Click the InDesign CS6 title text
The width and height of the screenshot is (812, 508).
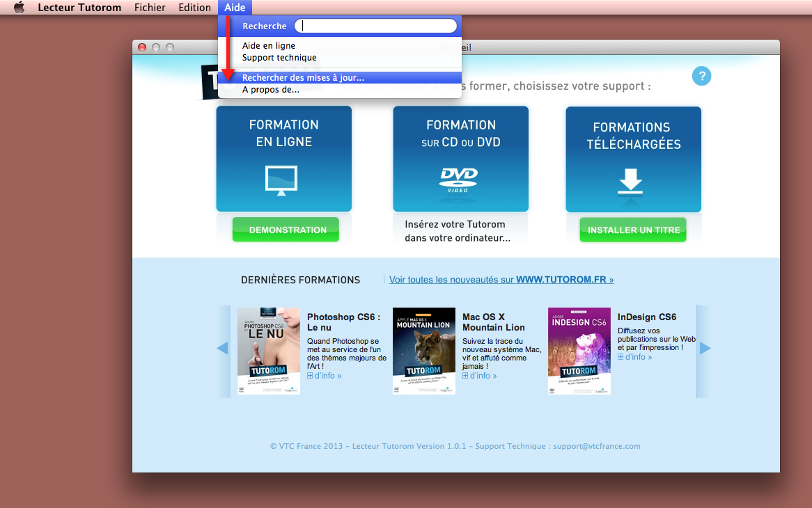(x=647, y=317)
